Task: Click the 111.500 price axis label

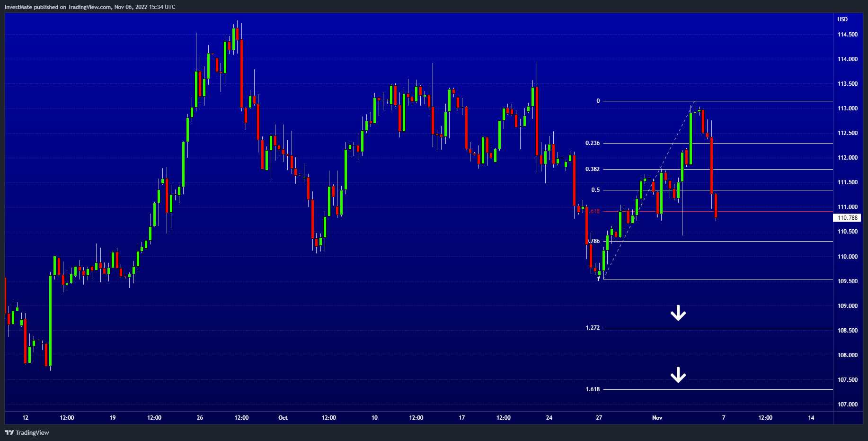Action: pyautogui.click(x=848, y=182)
